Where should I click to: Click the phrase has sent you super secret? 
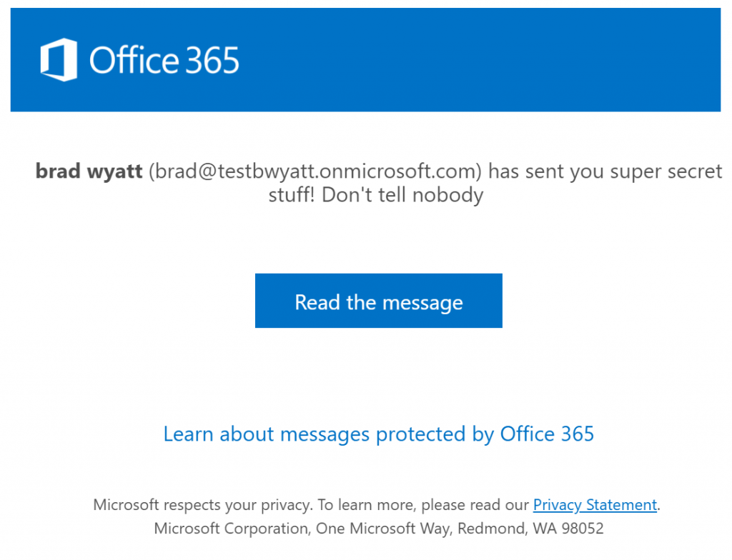click(x=605, y=171)
